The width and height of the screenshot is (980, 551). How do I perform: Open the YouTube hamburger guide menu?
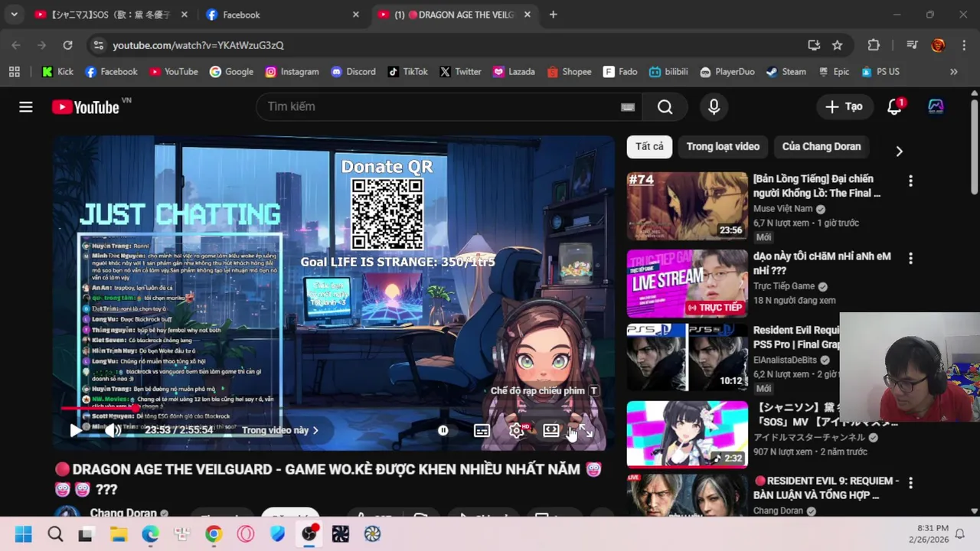[26, 107]
